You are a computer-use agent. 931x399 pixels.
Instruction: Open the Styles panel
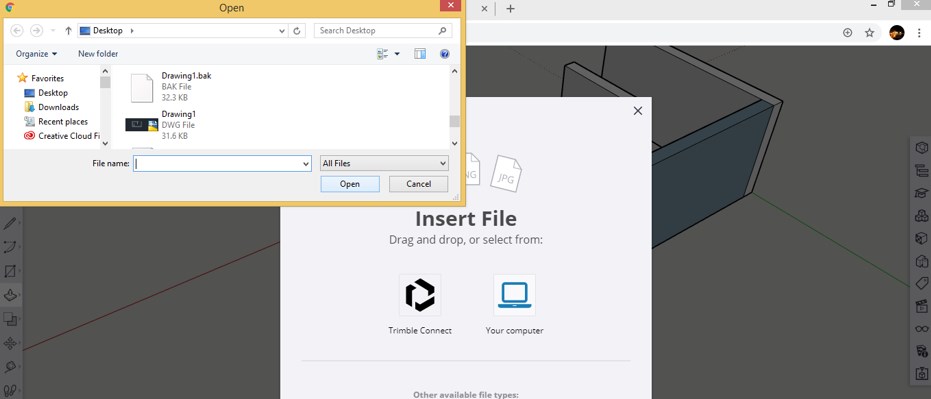922,261
